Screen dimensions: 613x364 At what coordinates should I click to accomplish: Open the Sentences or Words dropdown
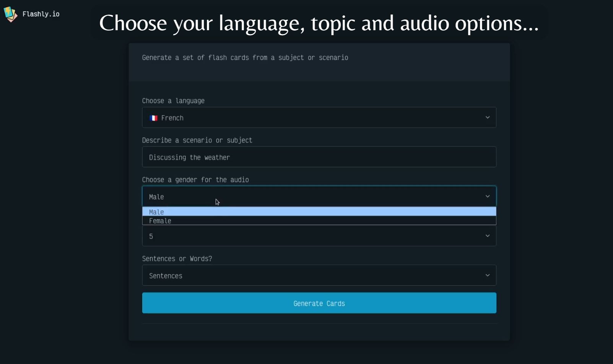[x=319, y=275]
